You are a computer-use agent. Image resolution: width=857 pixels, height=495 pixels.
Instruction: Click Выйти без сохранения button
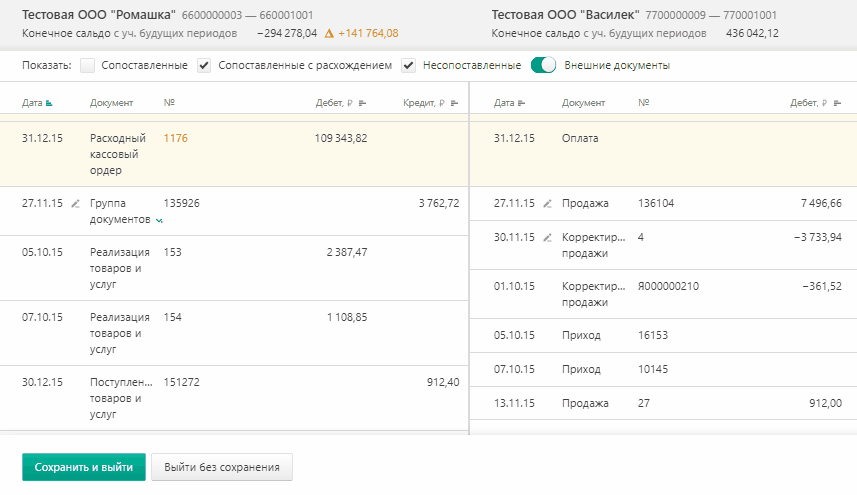tap(222, 467)
